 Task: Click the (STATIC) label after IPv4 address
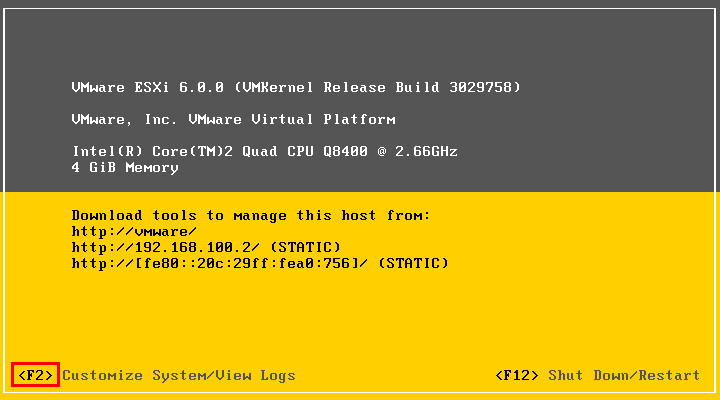click(x=305, y=248)
